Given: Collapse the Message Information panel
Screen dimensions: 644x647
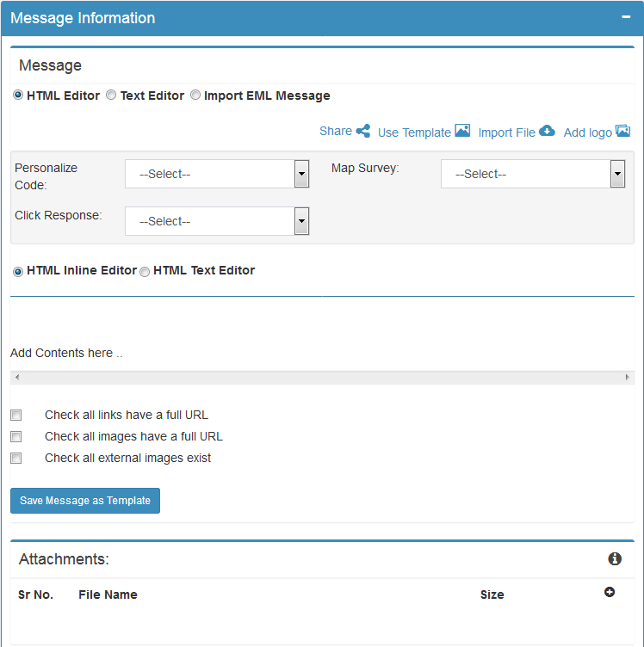Looking at the screenshot, I should (x=627, y=17).
